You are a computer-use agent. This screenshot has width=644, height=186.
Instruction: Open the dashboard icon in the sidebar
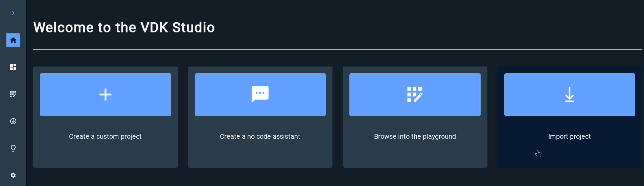(13, 67)
